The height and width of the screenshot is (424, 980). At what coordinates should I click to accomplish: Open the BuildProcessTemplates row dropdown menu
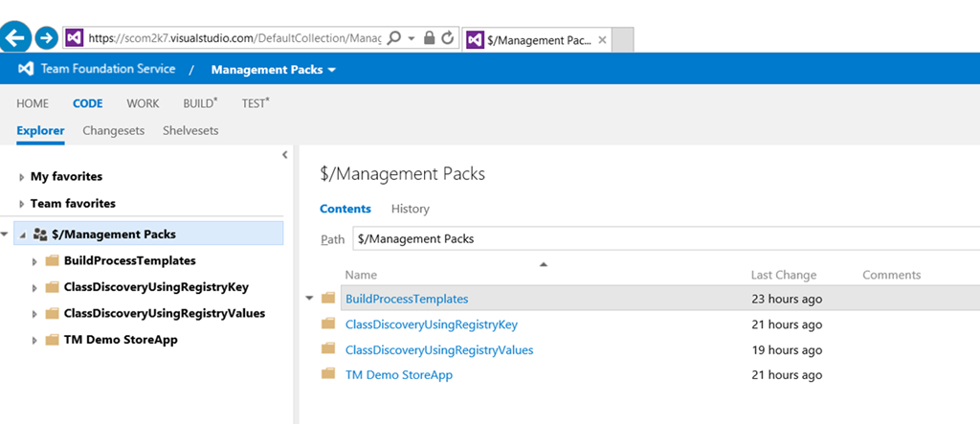(x=309, y=299)
